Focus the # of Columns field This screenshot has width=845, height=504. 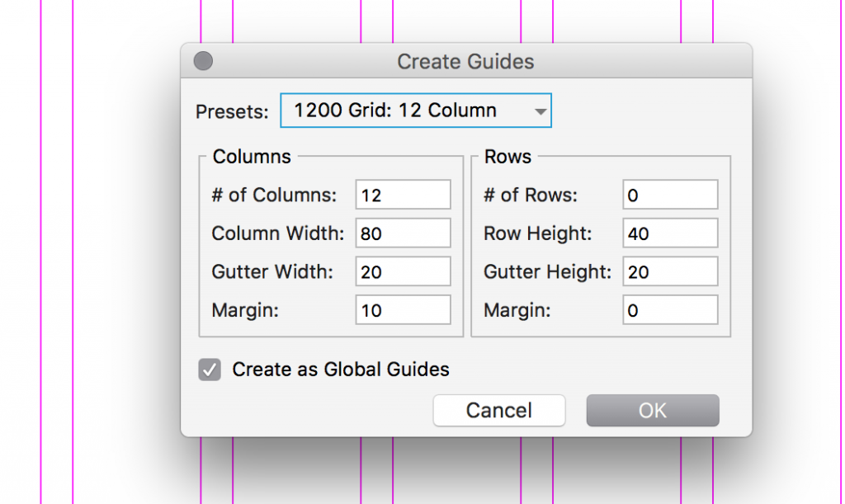pos(404,195)
